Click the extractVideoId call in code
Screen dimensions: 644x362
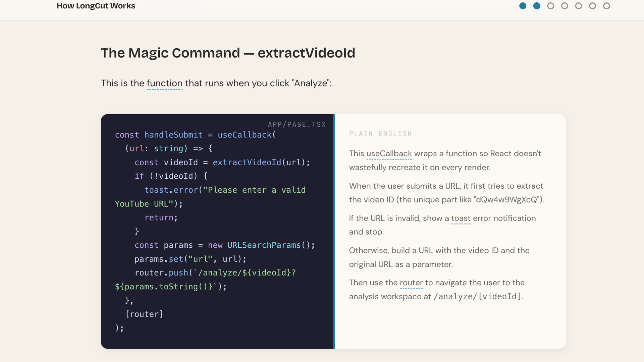[247, 162]
